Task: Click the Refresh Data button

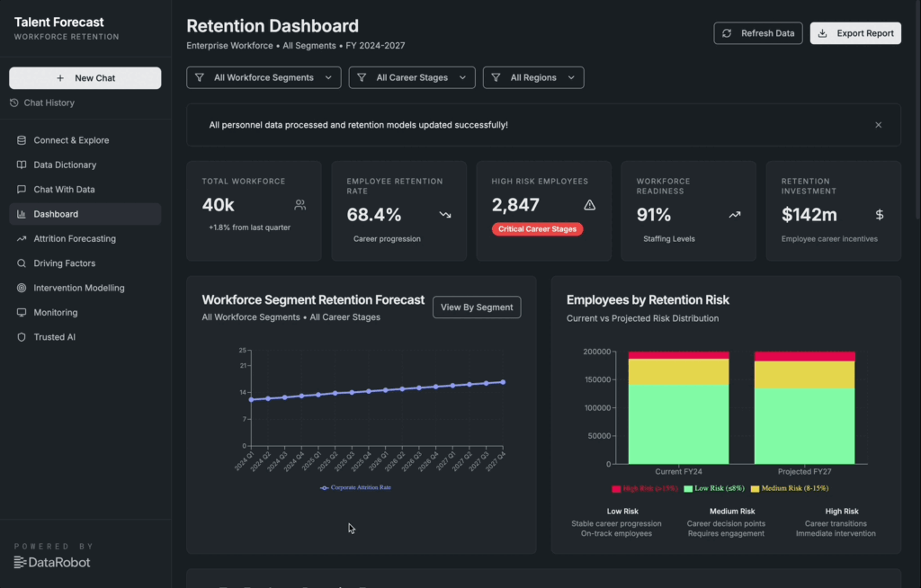Action: coord(757,33)
